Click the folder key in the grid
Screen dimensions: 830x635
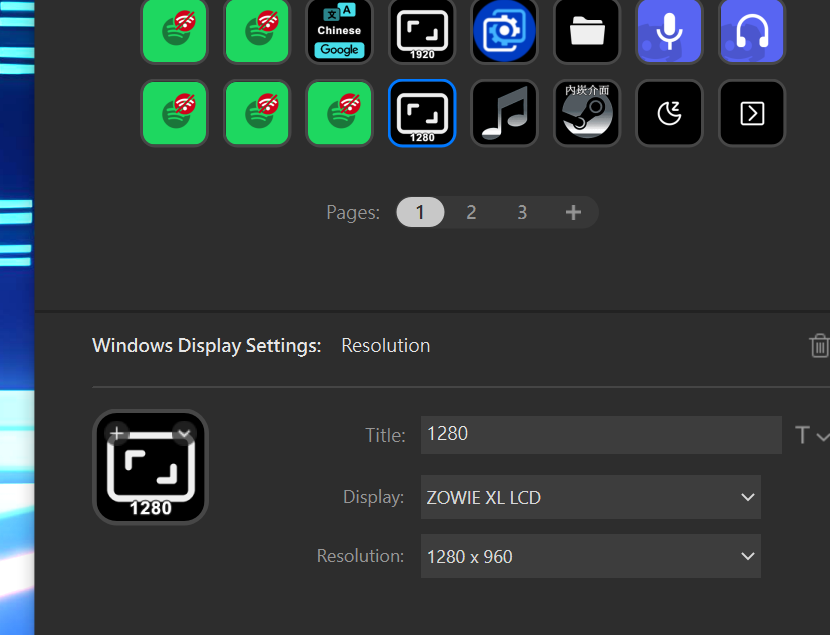tap(586, 31)
